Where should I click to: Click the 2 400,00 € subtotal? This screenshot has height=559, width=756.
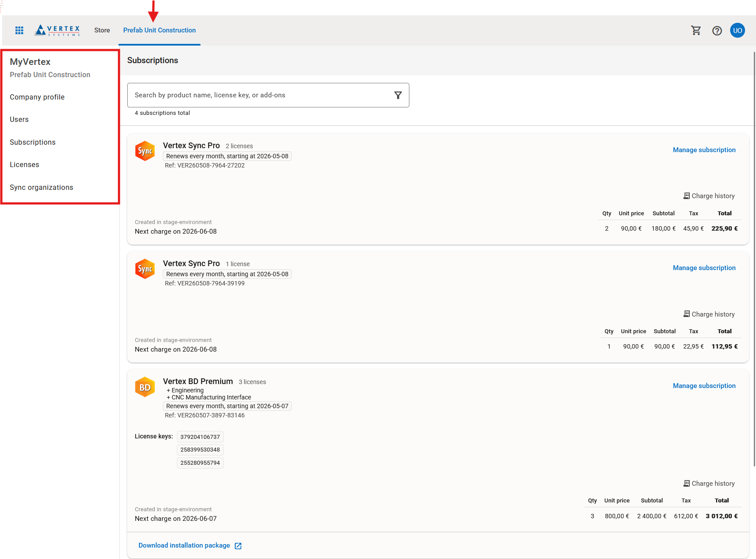[x=652, y=516]
